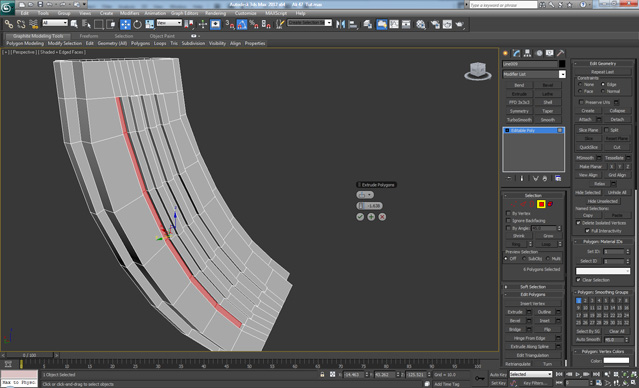Screen dimensions: 639x388
Task: Click the Auto Smooth button
Action: pos(588,339)
